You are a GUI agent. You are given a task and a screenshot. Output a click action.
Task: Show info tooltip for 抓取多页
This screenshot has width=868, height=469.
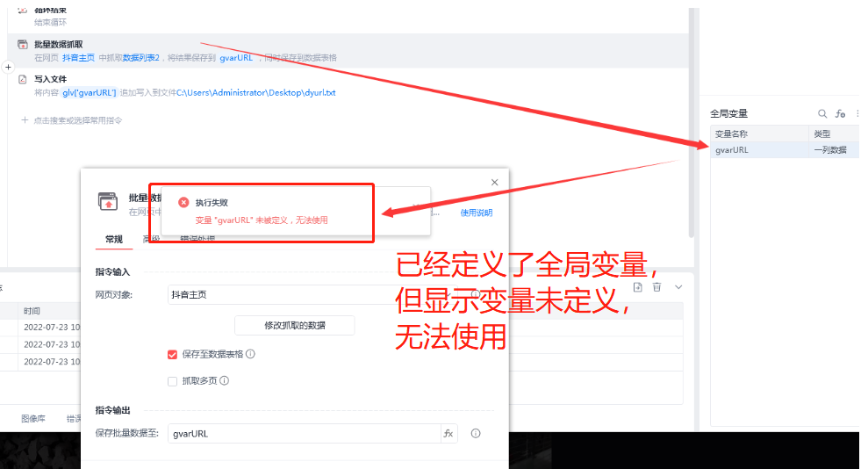coord(224,380)
